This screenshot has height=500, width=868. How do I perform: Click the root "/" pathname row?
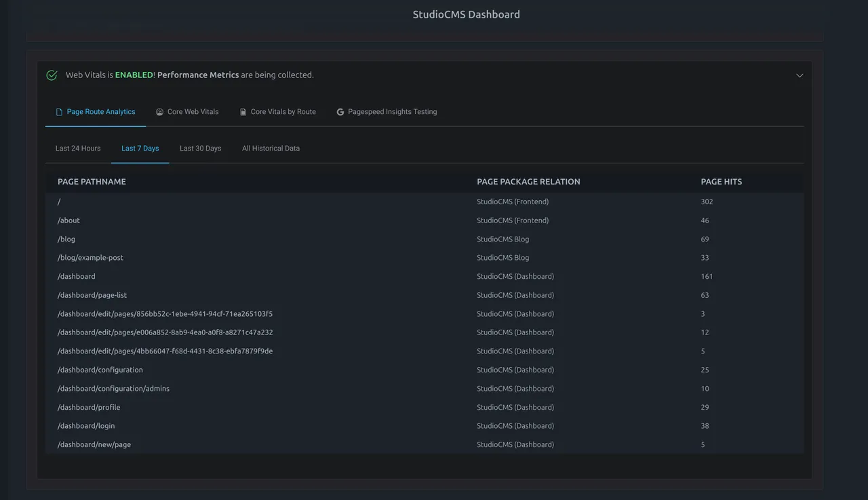(425, 201)
